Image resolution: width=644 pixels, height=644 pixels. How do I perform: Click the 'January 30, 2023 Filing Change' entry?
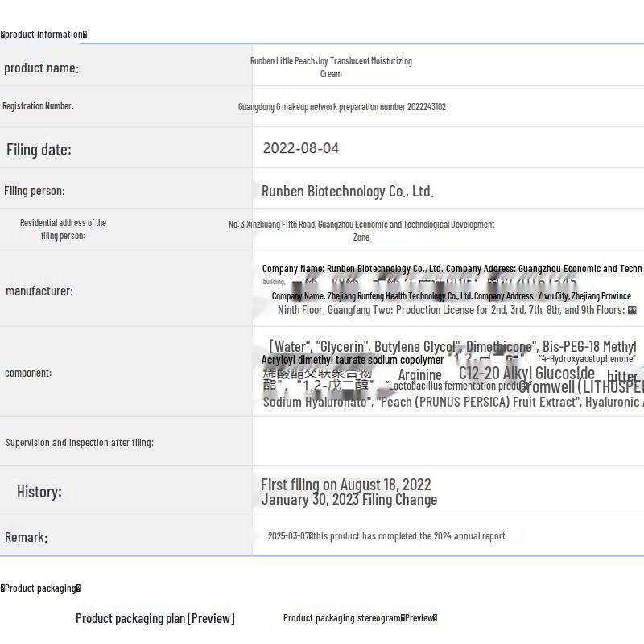pos(349,500)
